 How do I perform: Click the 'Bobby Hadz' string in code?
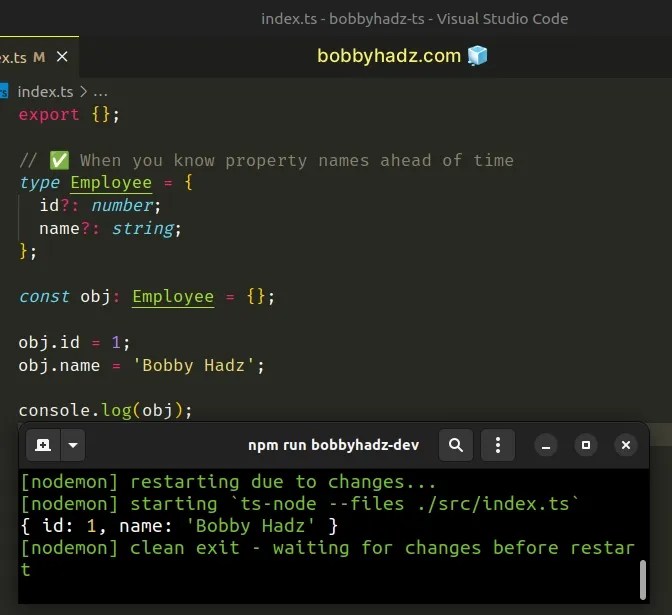coord(193,366)
